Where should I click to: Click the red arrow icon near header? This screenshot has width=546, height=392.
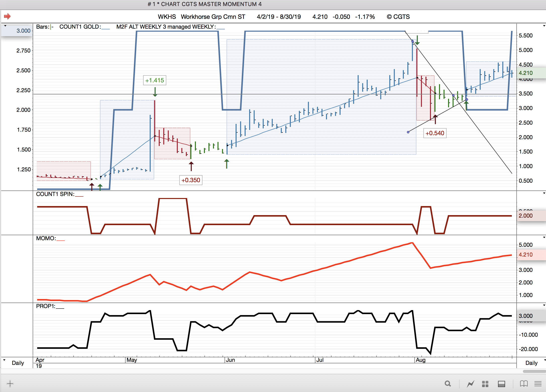[x=7, y=17]
